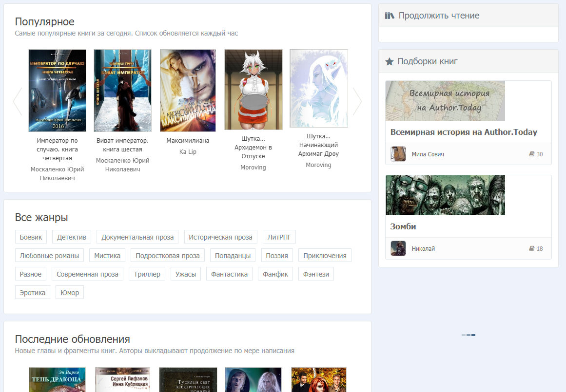Open Николай's avatar icon
This screenshot has width=566, height=392.
point(398,248)
